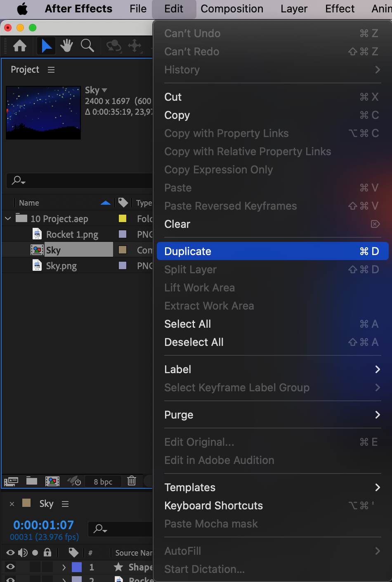The height and width of the screenshot is (582, 392).
Task: Select the Hand tool
Action: click(x=66, y=46)
